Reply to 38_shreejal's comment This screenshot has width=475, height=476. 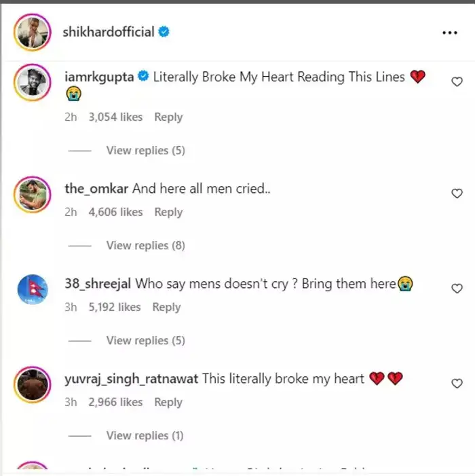166,307
